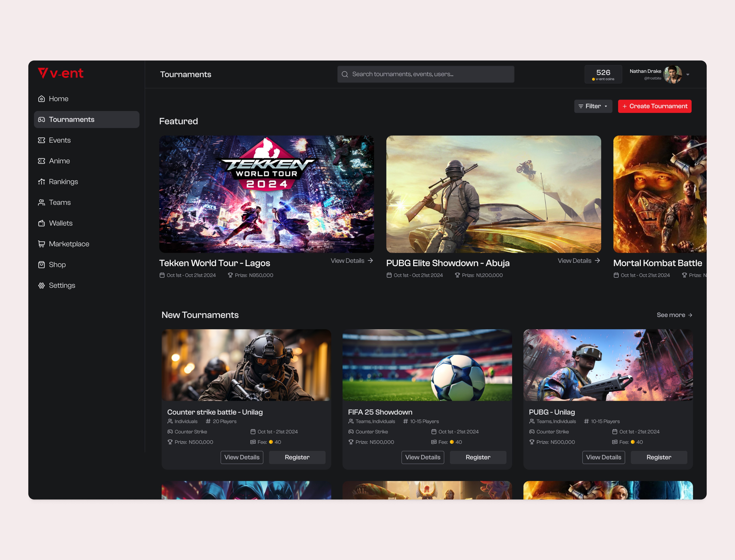Image resolution: width=735 pixels, height=560 pixels.
Task: Register for FIFA 25 Showdown
Action: tap(478, 457)
